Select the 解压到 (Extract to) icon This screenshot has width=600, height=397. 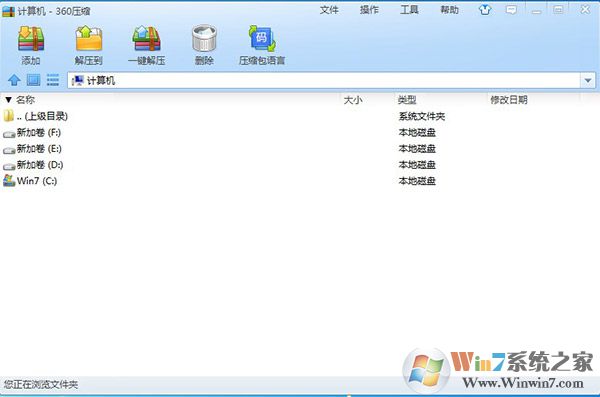[88, 39]
